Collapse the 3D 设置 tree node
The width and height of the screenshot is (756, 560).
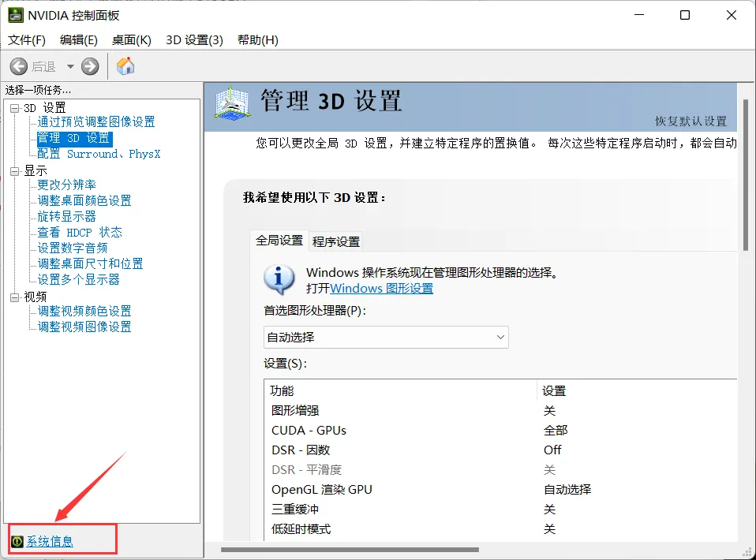(15, 108)
